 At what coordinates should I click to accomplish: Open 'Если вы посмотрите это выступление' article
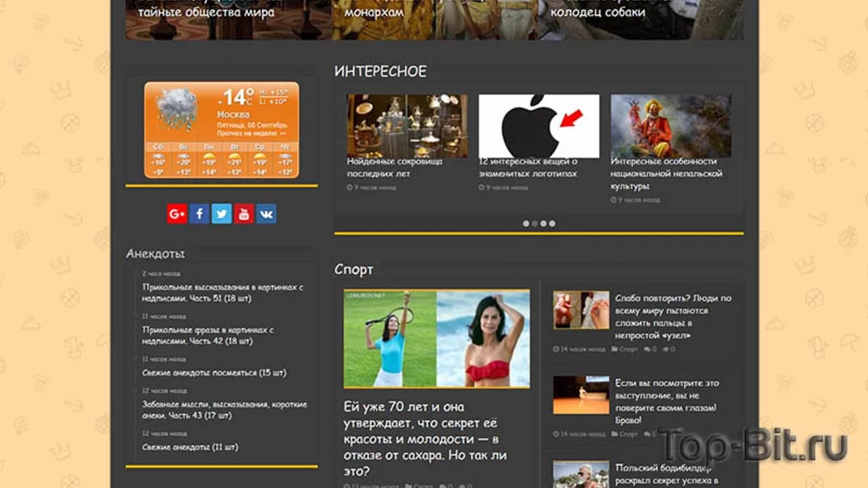[667, 401]
